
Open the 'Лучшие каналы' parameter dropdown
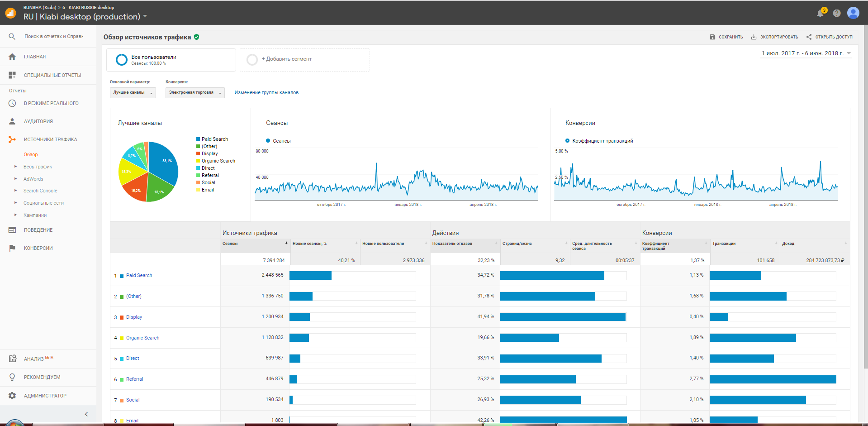[133, 93]
